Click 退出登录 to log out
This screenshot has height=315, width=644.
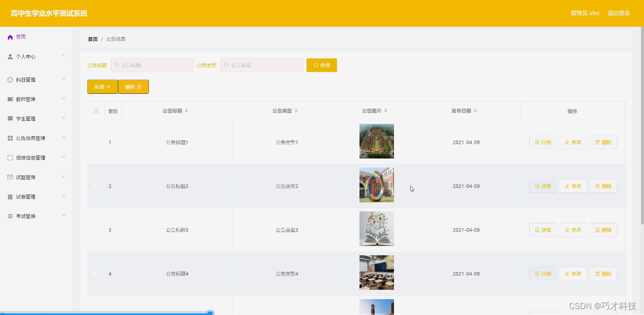tap(619, 13)
